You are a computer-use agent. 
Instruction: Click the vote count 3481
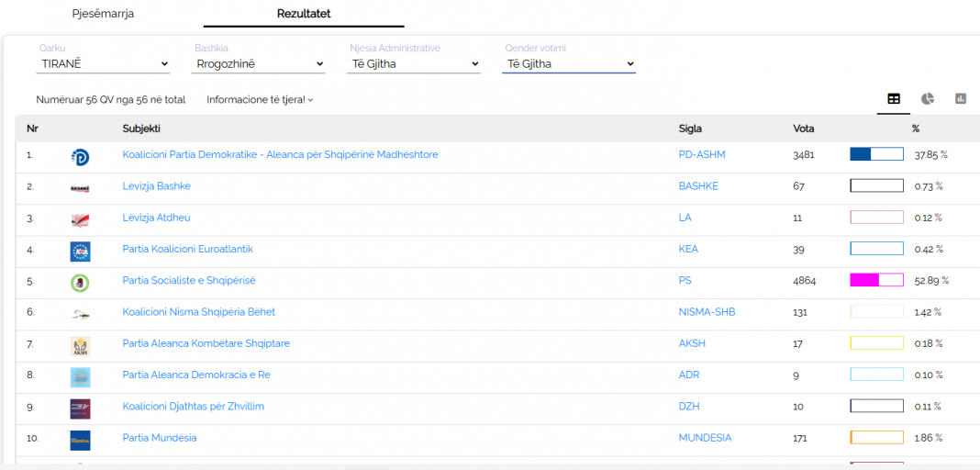coord(804,154)
